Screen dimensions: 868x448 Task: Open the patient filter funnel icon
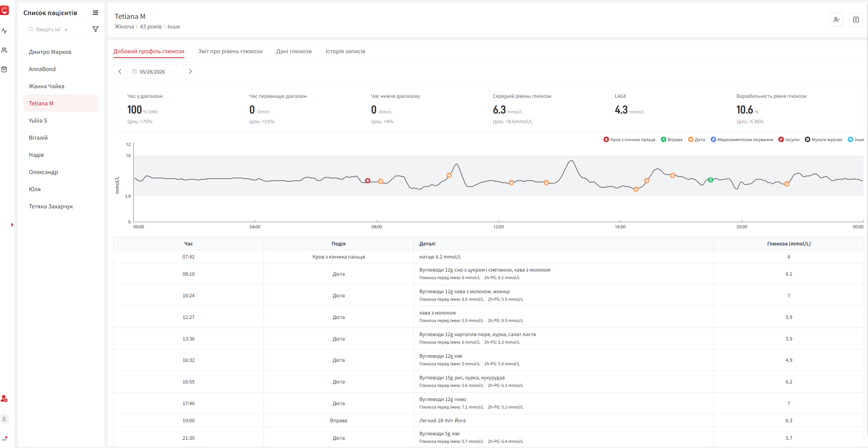pos(95,29)
